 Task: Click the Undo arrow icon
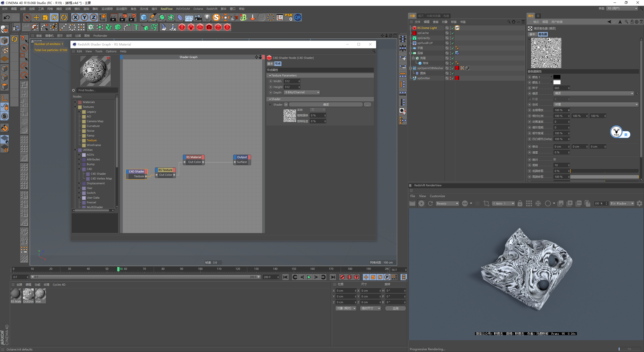(7, 17)
